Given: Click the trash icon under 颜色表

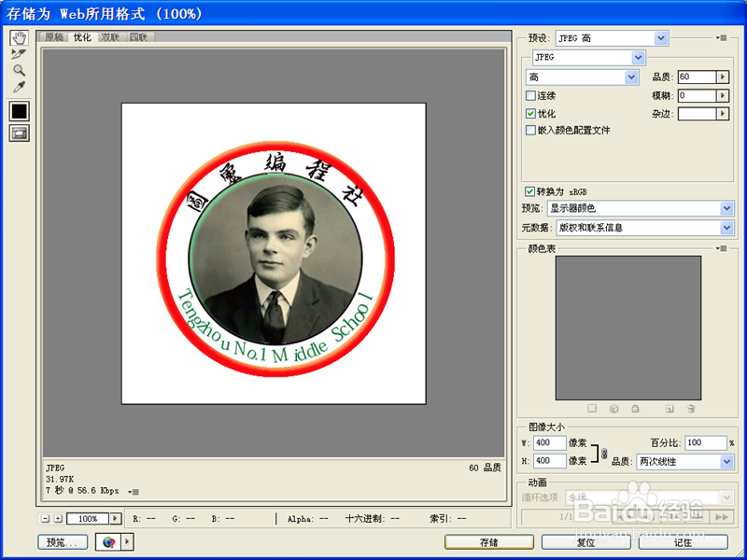Looking at the screenshot, I should pos(691,409).
